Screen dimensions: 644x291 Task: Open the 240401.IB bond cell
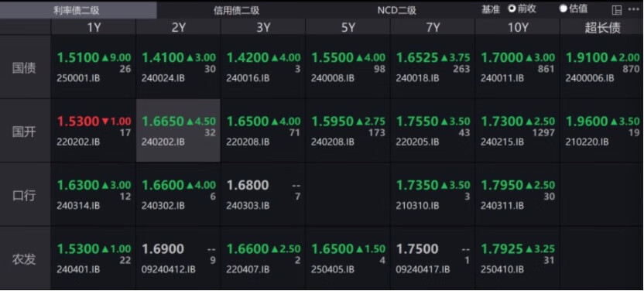94,258
